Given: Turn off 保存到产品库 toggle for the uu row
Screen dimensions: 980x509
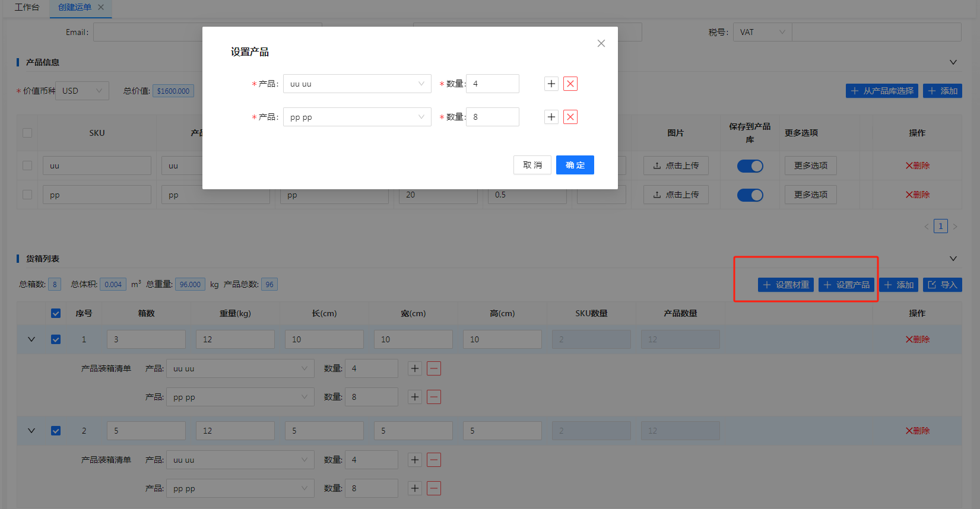Looking at the screenshot, I should pos(750,166).
